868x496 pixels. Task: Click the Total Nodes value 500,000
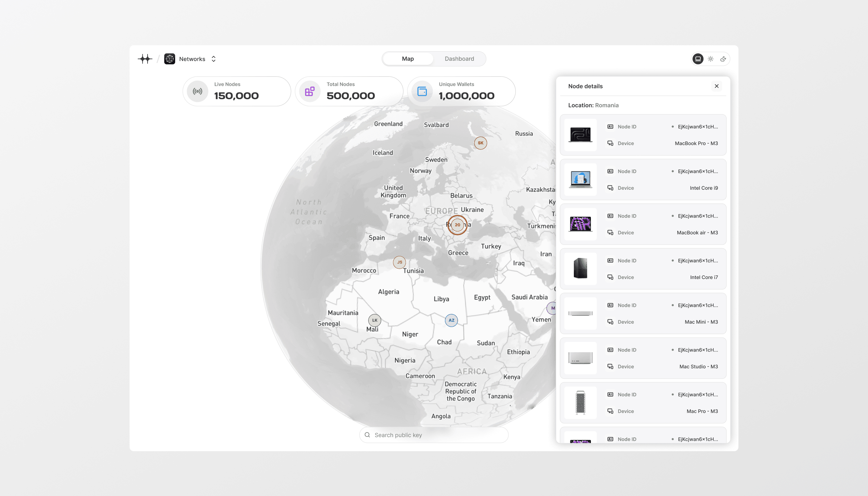click(x=351, y=96)
